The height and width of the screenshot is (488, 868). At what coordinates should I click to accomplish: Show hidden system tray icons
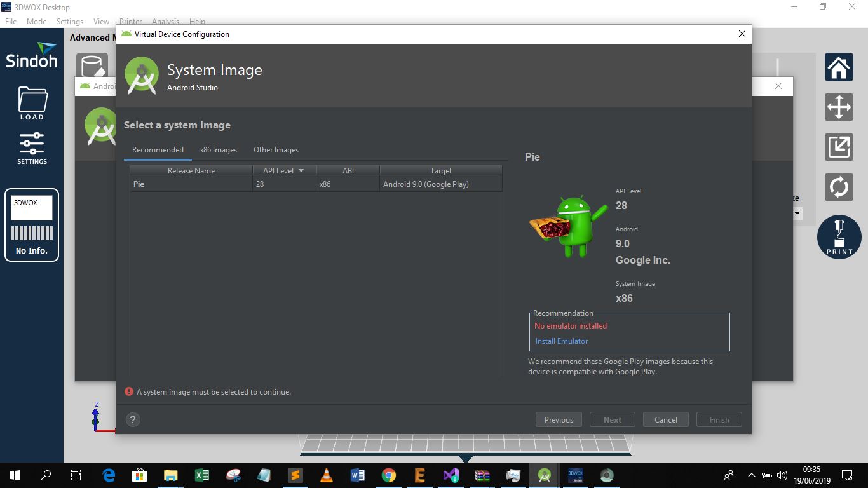(752, 475)
